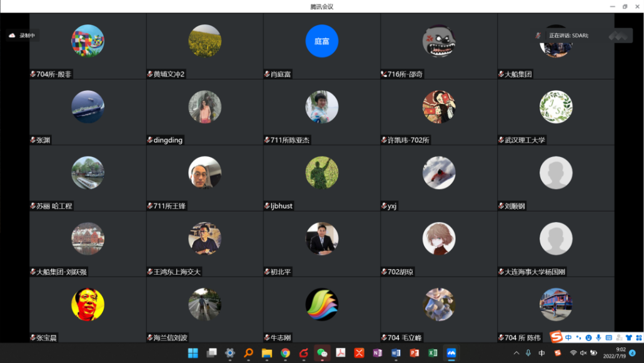This screenshot has height=363, width=644.
Task: Expand hidden system tray icons chevron
Action: [x=516, y=353]
